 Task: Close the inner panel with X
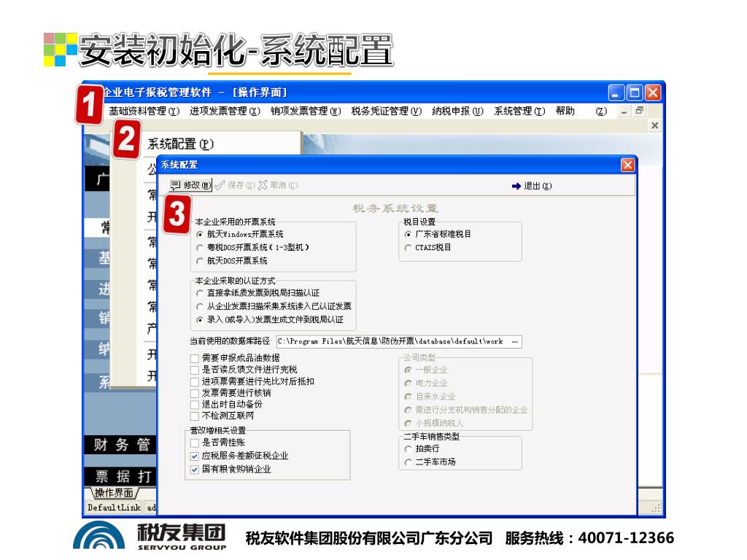(654, 125)
